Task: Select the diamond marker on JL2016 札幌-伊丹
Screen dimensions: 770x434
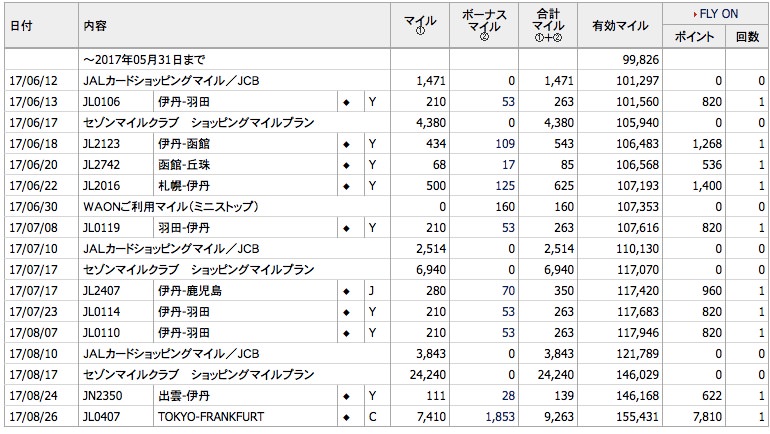Action: point(345,186)
